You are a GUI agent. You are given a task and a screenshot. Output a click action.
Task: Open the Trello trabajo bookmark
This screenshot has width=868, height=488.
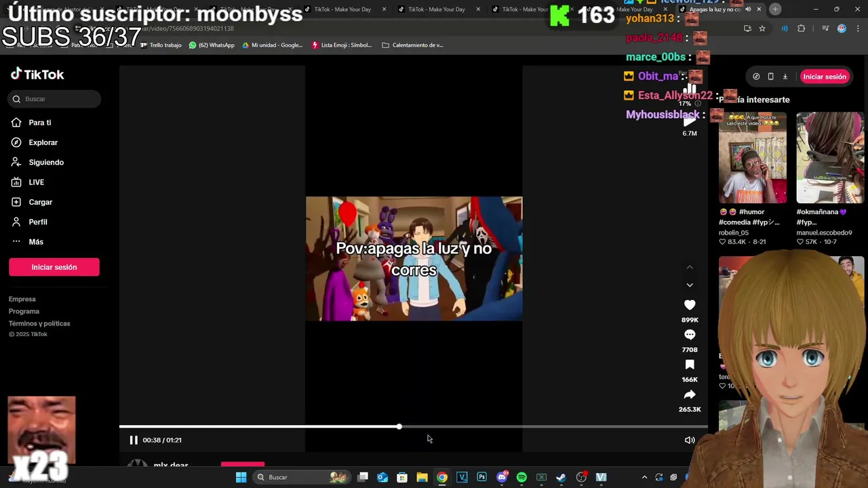click(x=161, y=45)
